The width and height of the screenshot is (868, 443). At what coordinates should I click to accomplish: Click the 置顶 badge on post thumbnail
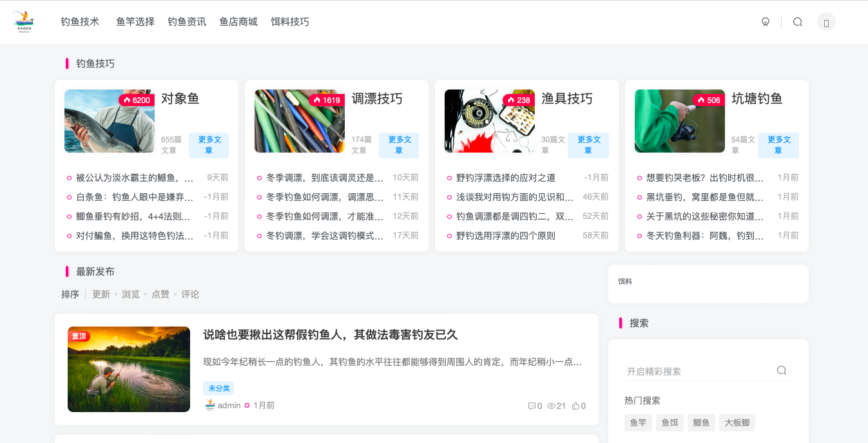coord(79,336)
